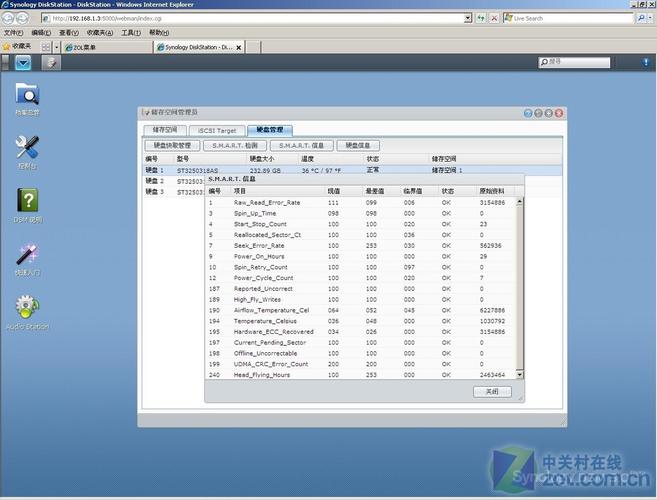Click the 项目 column header
This screenshot has height=500, width=657.
coord(277,191)
